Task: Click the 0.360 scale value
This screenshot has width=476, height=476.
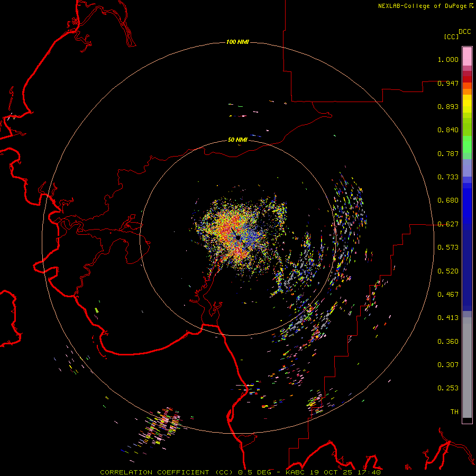Action: [x=448, y=342]
